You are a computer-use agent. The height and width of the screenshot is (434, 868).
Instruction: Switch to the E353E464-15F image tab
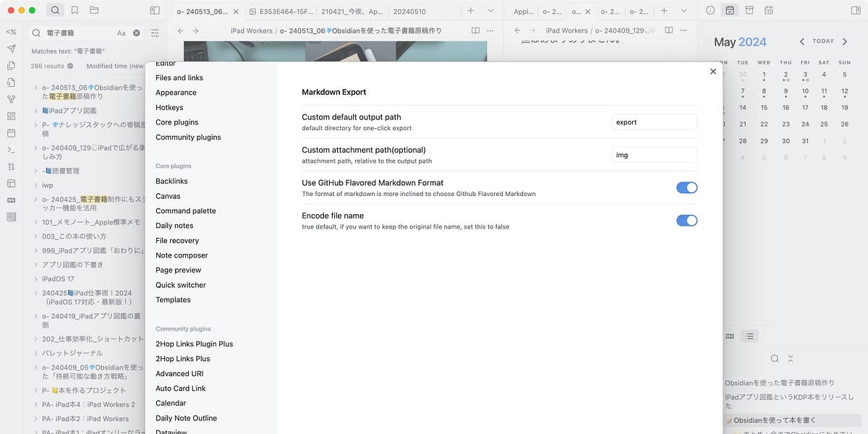pyautogui.click(x=281, y=12)
